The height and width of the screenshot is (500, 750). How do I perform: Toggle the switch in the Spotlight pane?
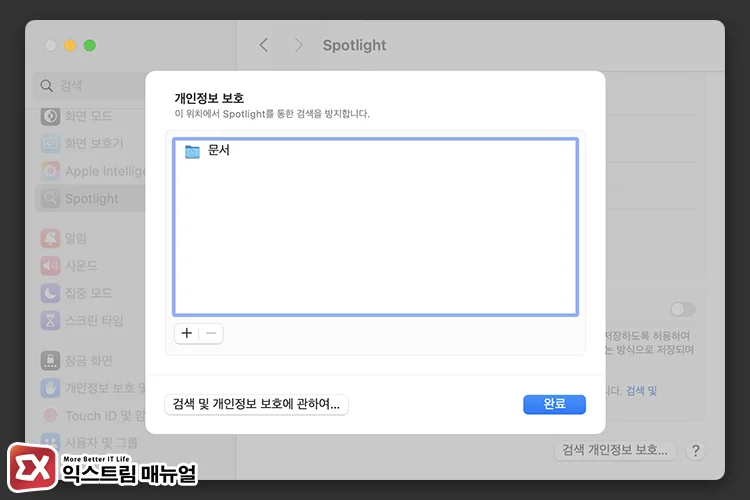pyautogui.click(x=683, y=309)
